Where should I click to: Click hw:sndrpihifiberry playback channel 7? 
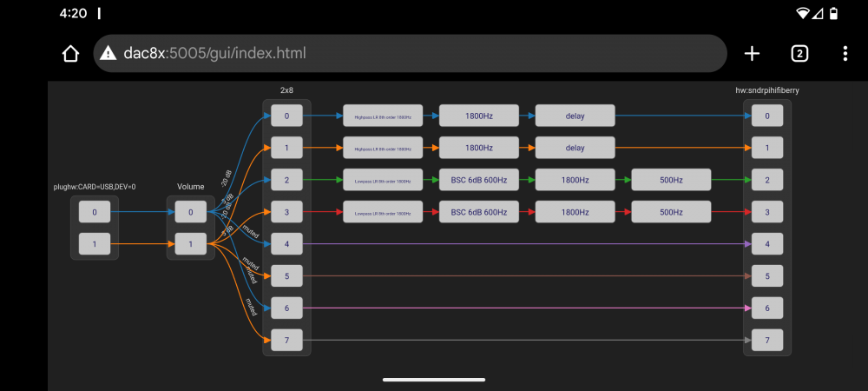tap(766, 341)
